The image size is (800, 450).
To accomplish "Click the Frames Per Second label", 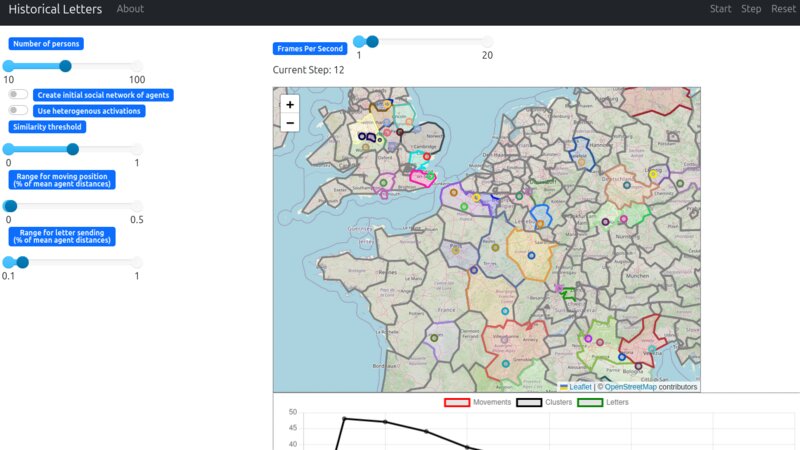I will (x=310, y=48).
